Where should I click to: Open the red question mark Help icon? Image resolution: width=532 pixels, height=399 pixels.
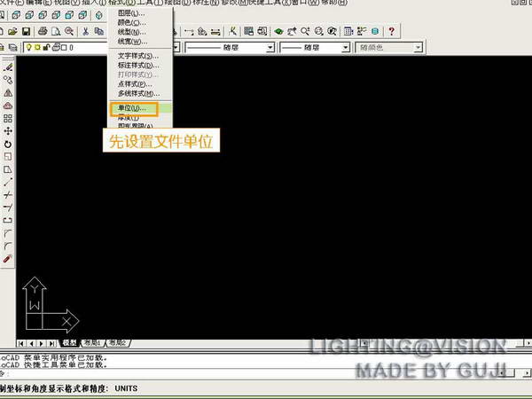pyautogui.click(x=392, y=32)
